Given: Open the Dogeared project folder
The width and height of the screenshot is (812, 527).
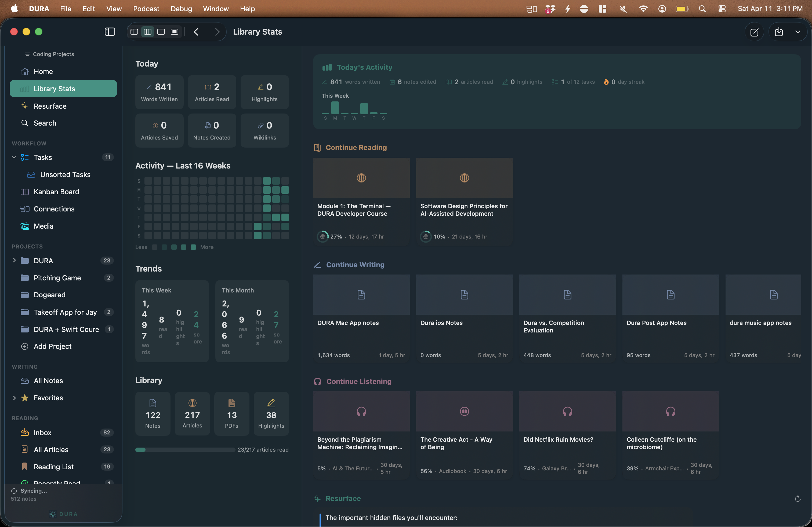Looking at the screenshot, I should pos(63,295).
